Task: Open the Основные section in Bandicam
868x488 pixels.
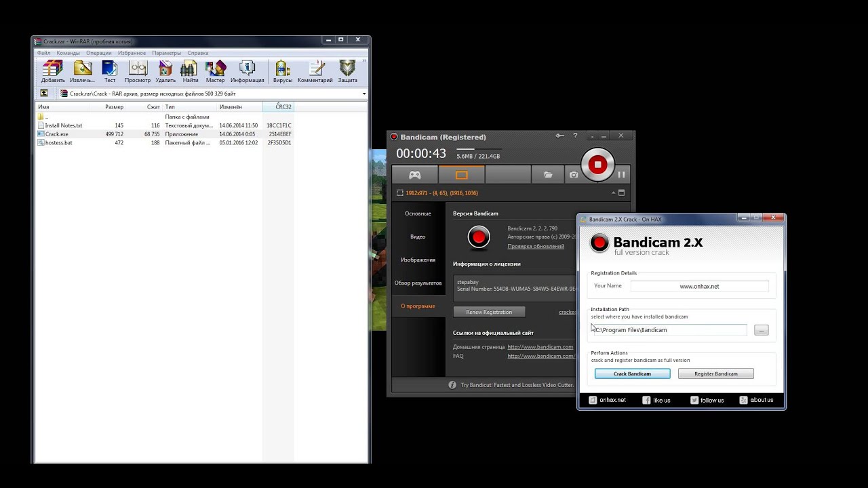Action: (x=418, y=213)
